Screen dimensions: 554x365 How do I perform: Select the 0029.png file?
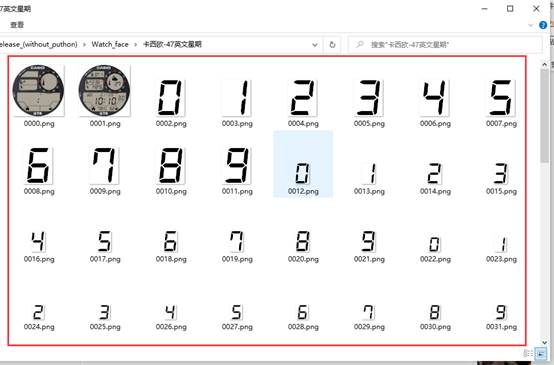point(369,317)
